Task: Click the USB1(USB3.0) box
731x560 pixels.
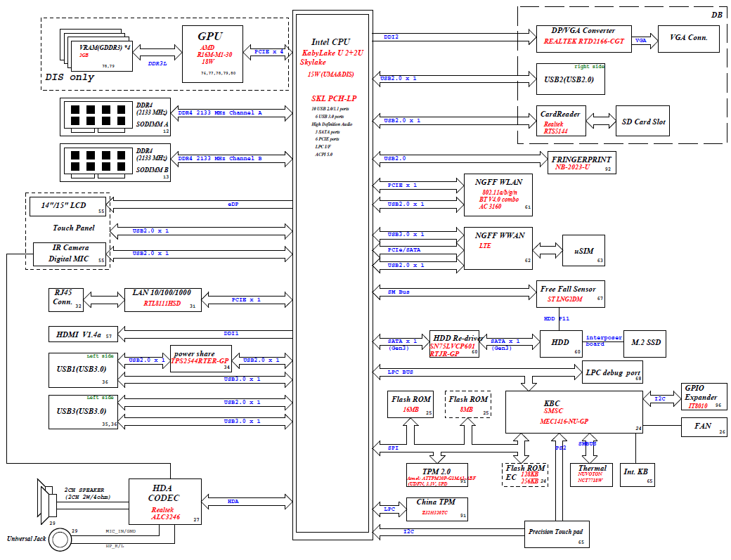Action: pyautogui.click(x=83, y=370)
